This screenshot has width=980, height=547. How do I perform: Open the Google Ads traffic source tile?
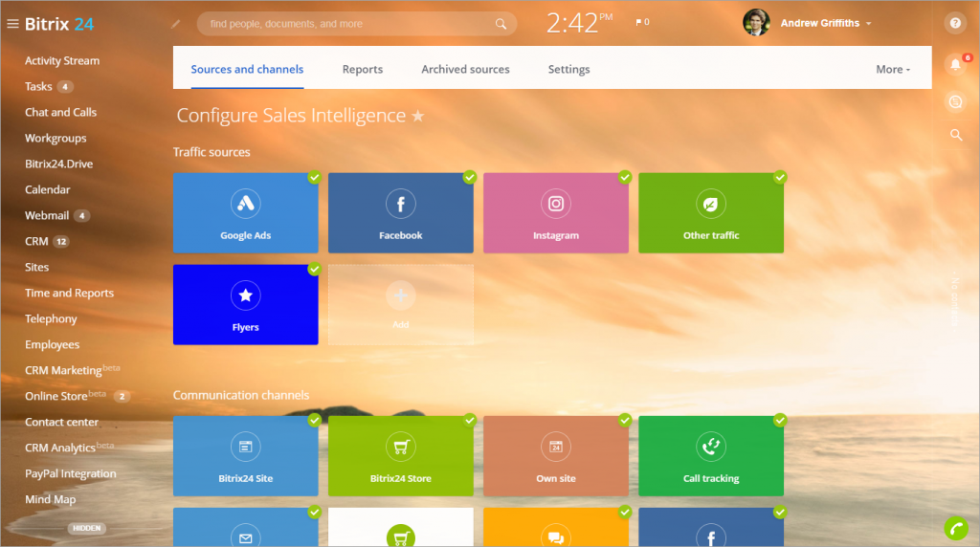tap(246, 213)
